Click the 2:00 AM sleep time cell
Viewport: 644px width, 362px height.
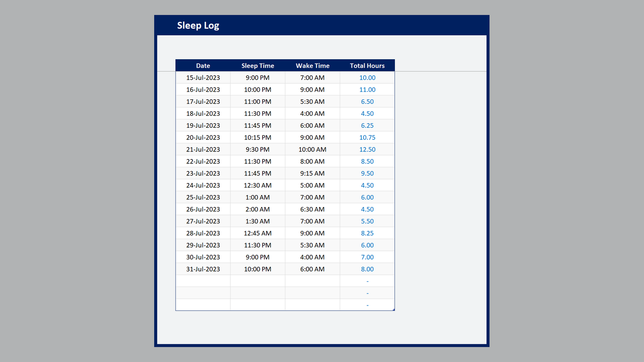click(x=258, y=209)
